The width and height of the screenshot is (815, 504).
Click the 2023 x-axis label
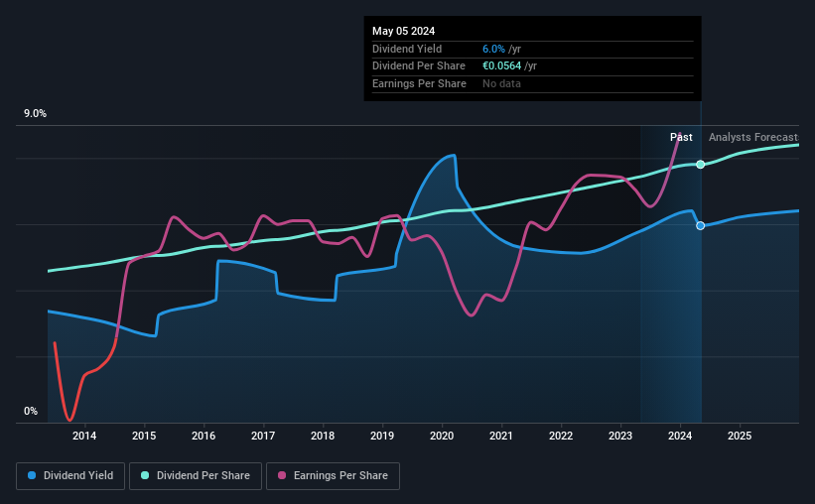pos(620,436)
